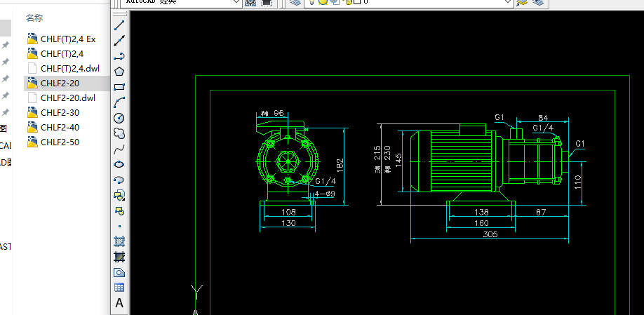The width and height of the screenshot is (644, 315).
Task: Select the CHLF2-30 drawing file
Action: (60, 112)
